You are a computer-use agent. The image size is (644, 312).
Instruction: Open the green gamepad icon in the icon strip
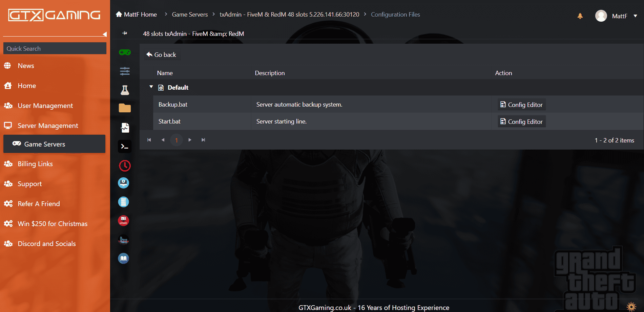coord(125,52)
